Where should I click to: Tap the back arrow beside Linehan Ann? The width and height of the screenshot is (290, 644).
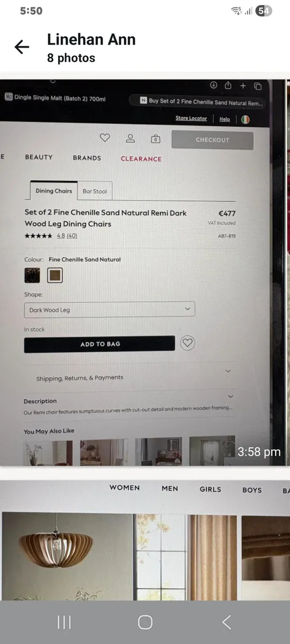[x=21, y=47]
